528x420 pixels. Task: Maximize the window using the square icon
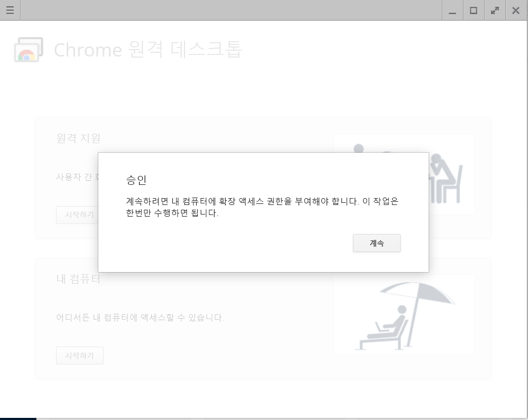(x=474, y=11)
